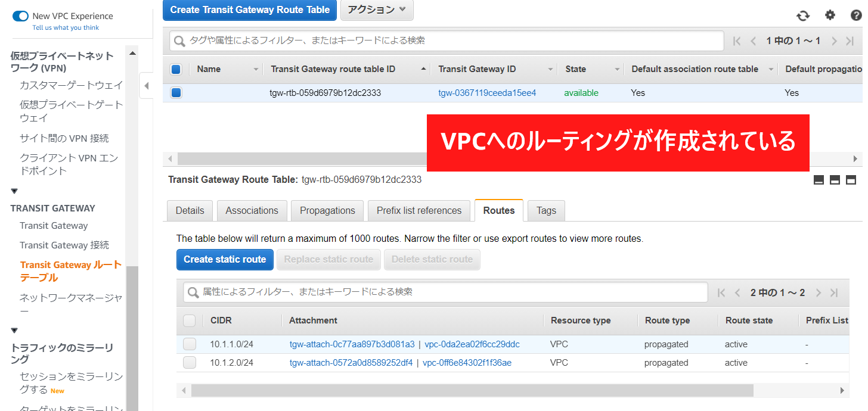
Task: Select the 10.1.1.0/24 route checkbox
Action: [190, 344]
